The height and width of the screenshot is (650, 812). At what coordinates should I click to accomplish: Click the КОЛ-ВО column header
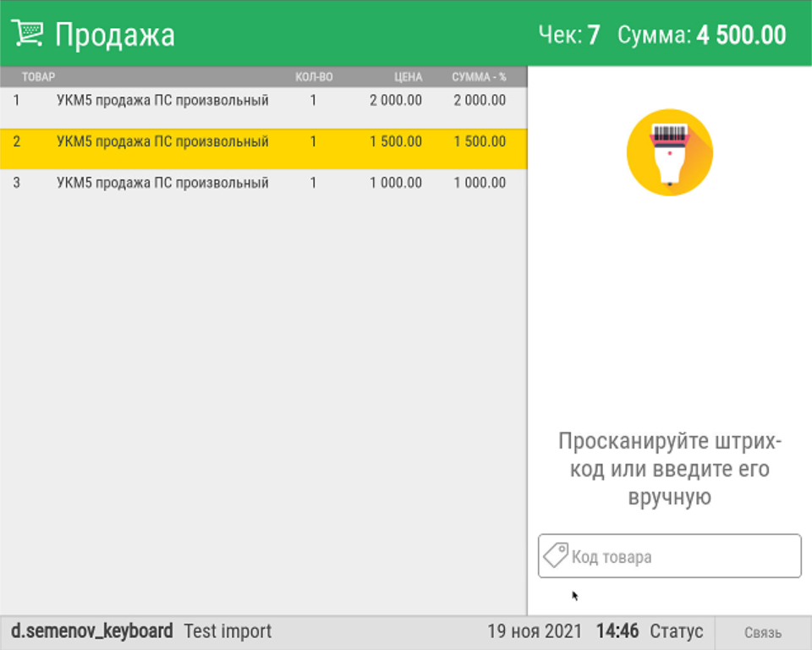(314, 77)
